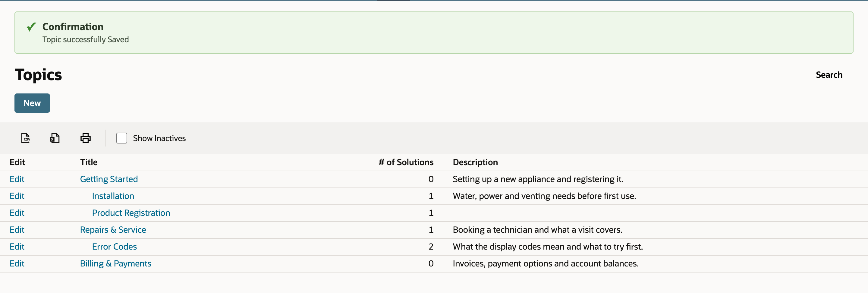
Task: Select 'Water, power and venting needs before first use.'
Action: point(545,196)
